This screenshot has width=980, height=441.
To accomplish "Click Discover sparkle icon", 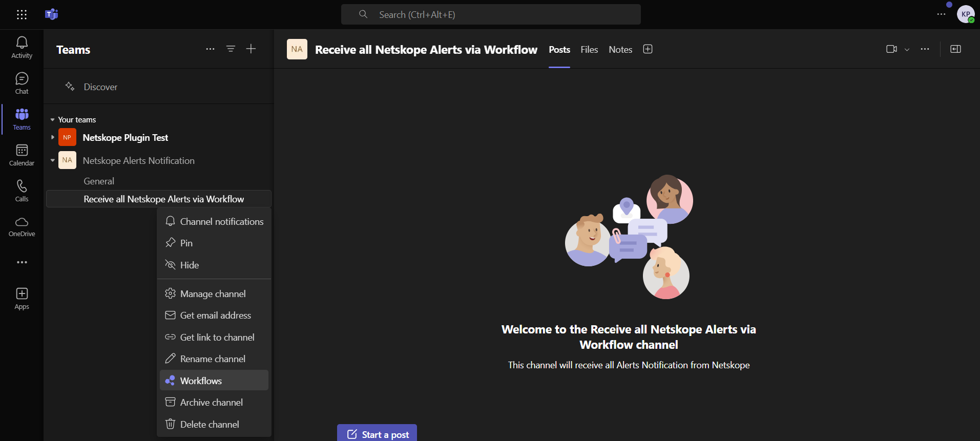I will [70, 87].
